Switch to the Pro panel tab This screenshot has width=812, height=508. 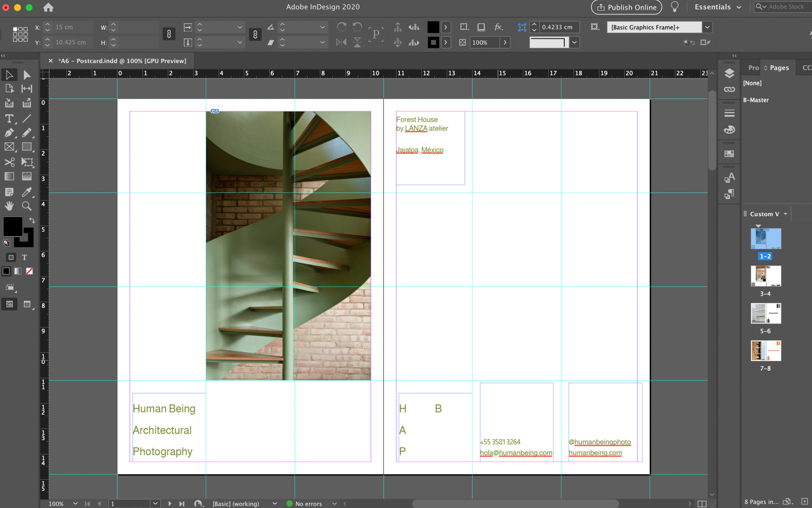click(753, 68)
